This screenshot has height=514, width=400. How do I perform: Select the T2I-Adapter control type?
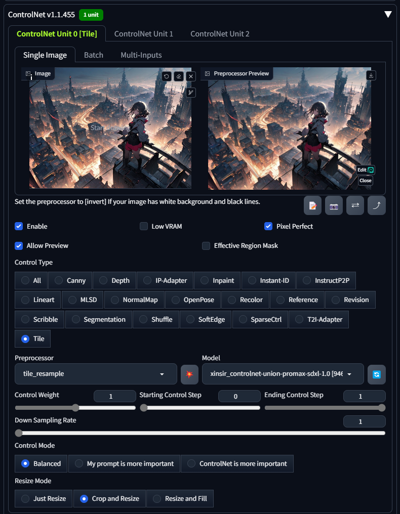319,319
